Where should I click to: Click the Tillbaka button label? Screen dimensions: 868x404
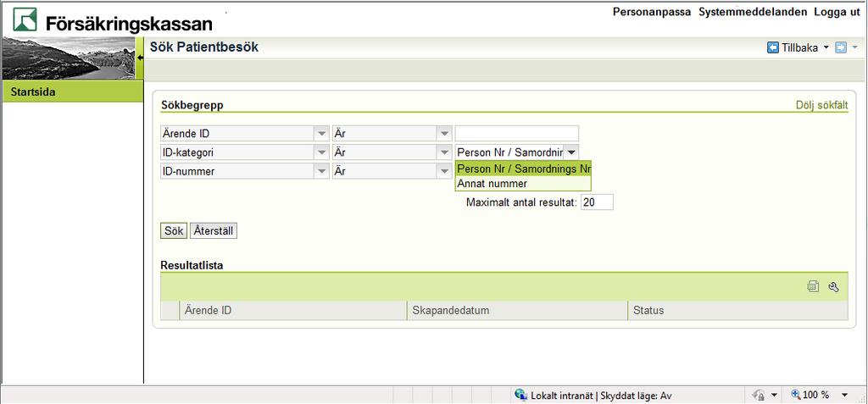point(799,47)
